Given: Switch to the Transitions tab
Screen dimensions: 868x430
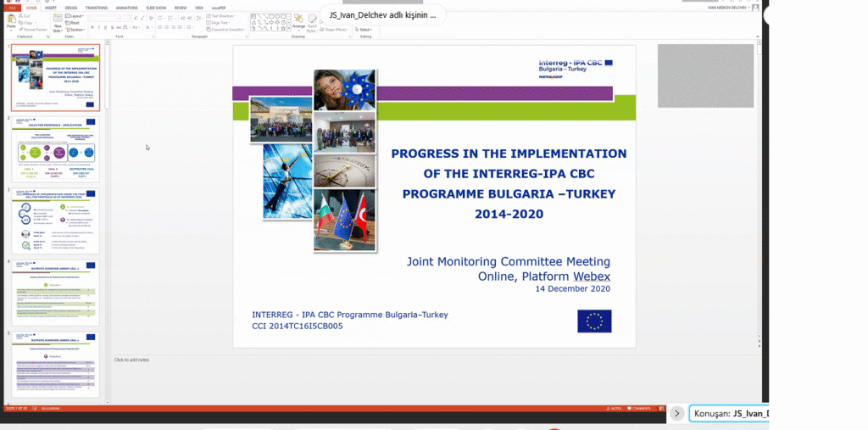Looking at the screenshot, I should (97, 7).
